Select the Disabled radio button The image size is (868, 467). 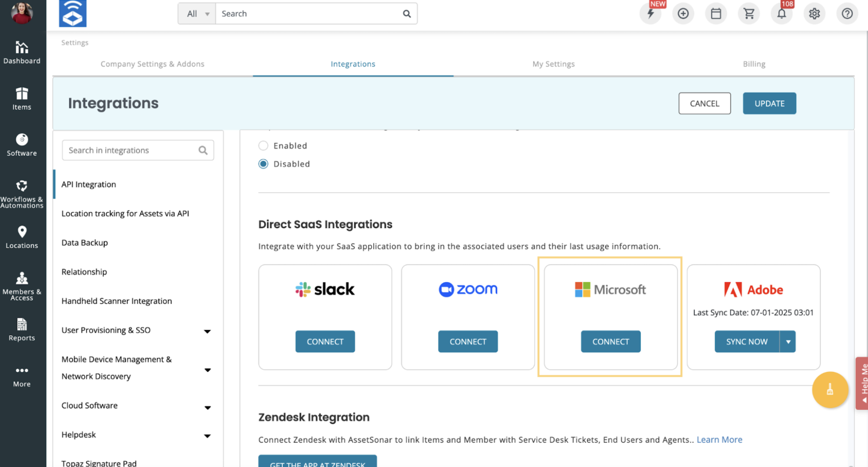263,164
